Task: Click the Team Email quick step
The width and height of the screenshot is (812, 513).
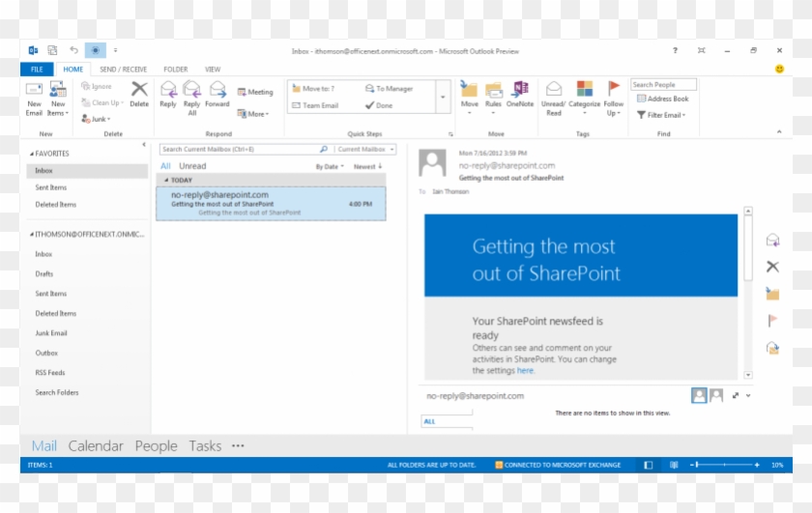Action: pyautogui.click(x=315, y=105)
